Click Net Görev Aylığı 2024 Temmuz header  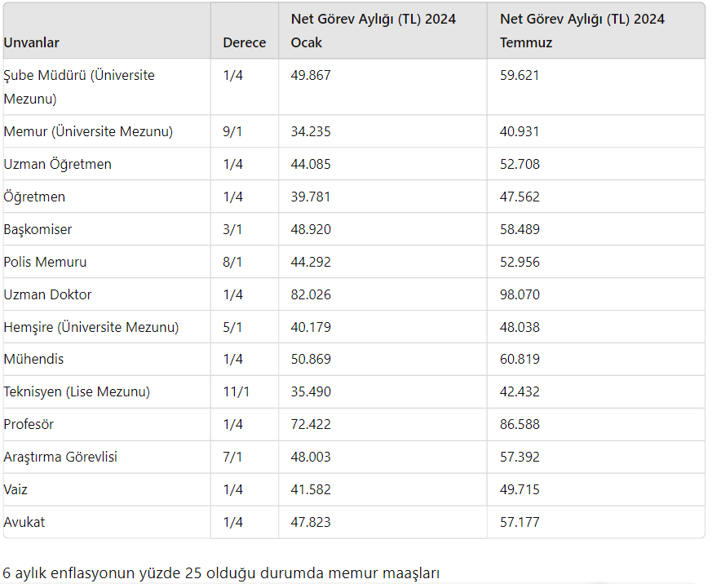pyautogui.click(x=582, y=30)
